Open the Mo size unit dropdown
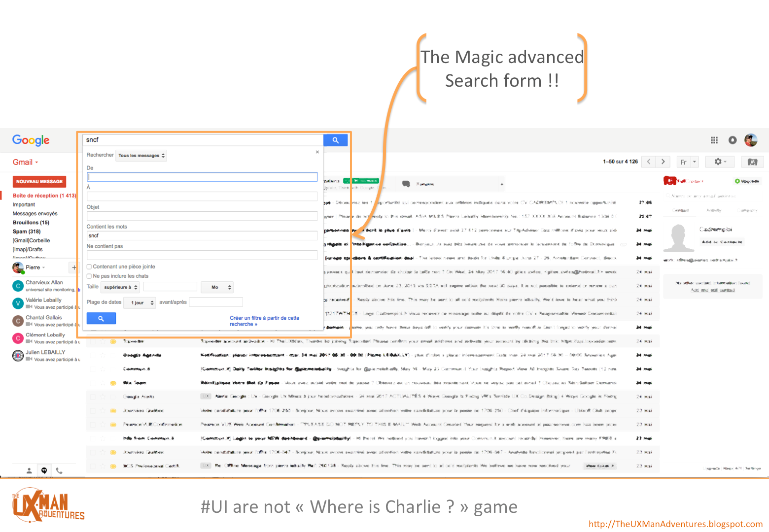The width and height of the screenshot is (769, 532). click(217, 287)
